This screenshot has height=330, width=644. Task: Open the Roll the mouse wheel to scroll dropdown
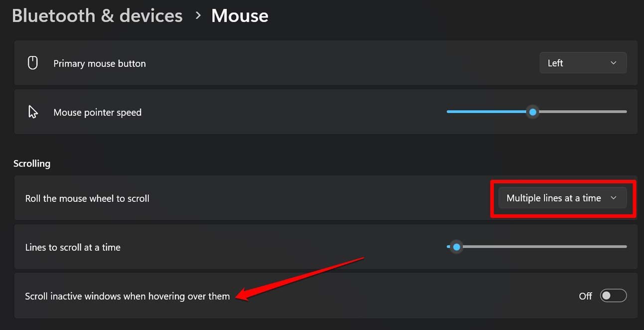click(562, 198)
